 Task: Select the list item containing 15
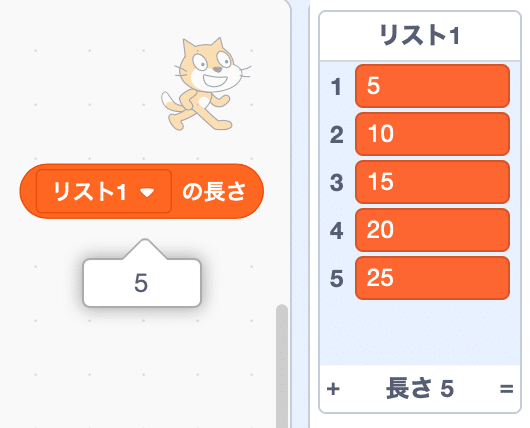click(432, 182)
